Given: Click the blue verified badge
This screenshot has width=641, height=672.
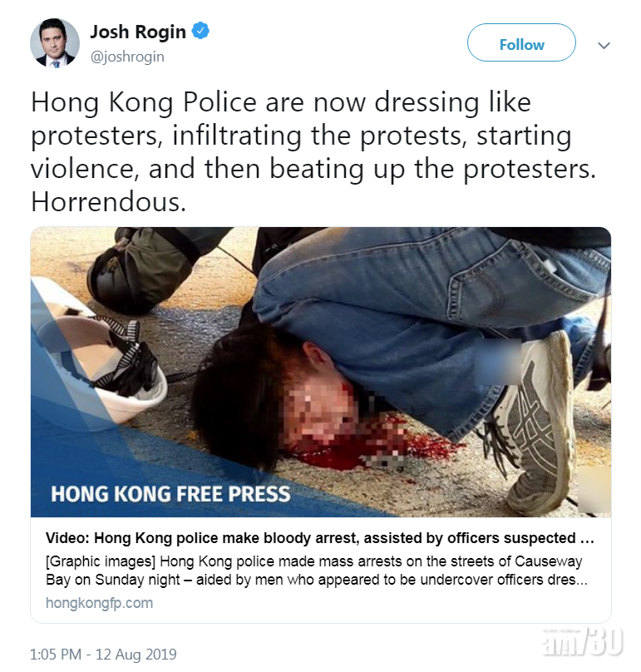Looking at the screenshot, I should coord(200,32).
